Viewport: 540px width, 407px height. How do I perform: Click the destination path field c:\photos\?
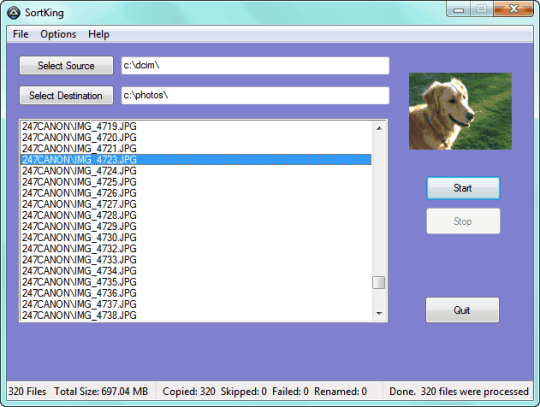(255, 95)
